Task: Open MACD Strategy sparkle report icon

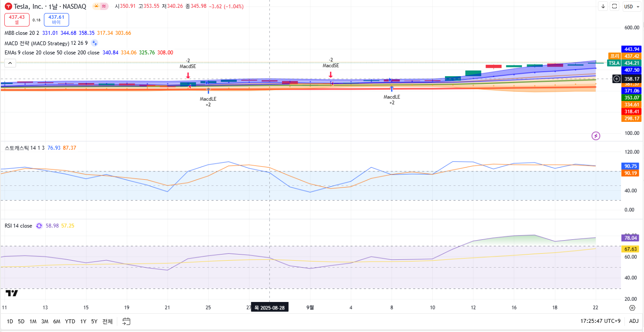Action: click(94, 43)
